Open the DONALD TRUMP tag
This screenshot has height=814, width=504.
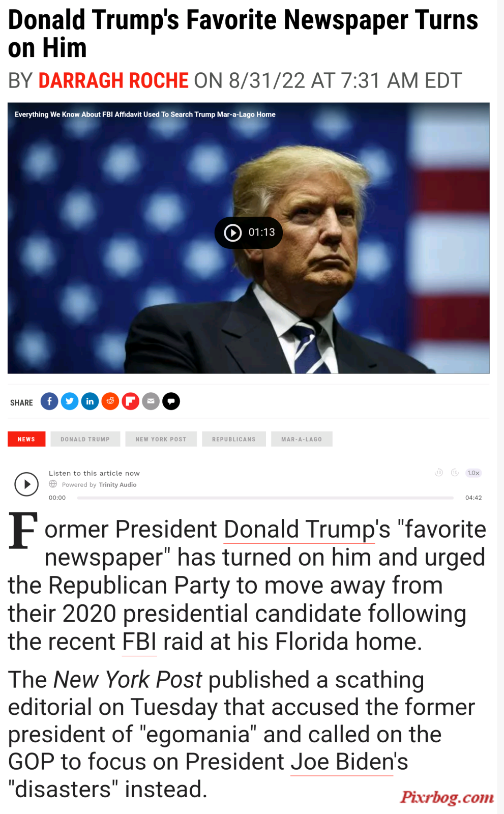click(x=85, y=439)
